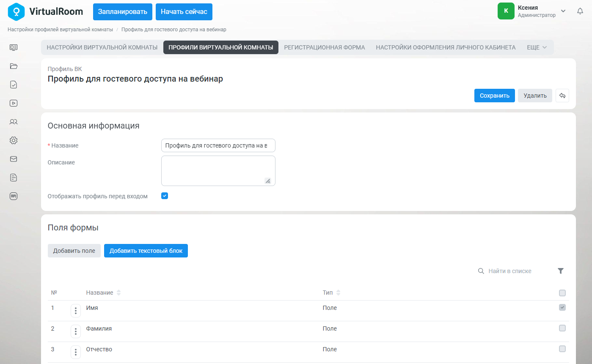Open the Регистрационная форма tab
This screenshot has height=364, width=592.
325,47
